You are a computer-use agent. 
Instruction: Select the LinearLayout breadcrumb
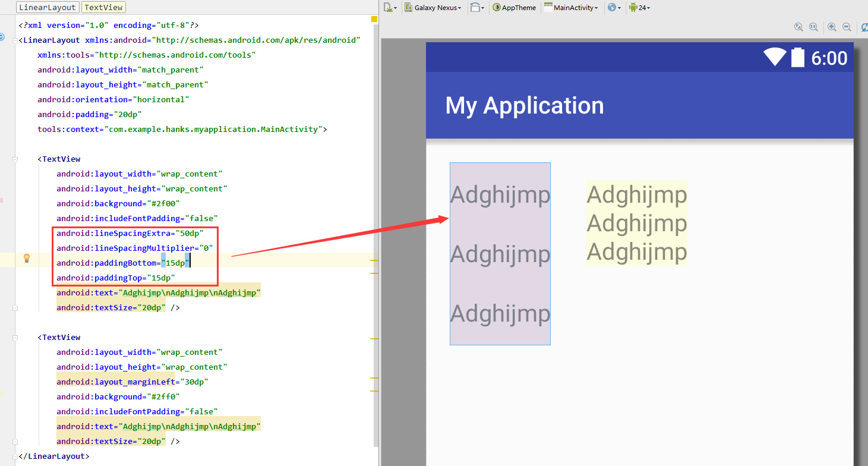[x=48, y=8]
